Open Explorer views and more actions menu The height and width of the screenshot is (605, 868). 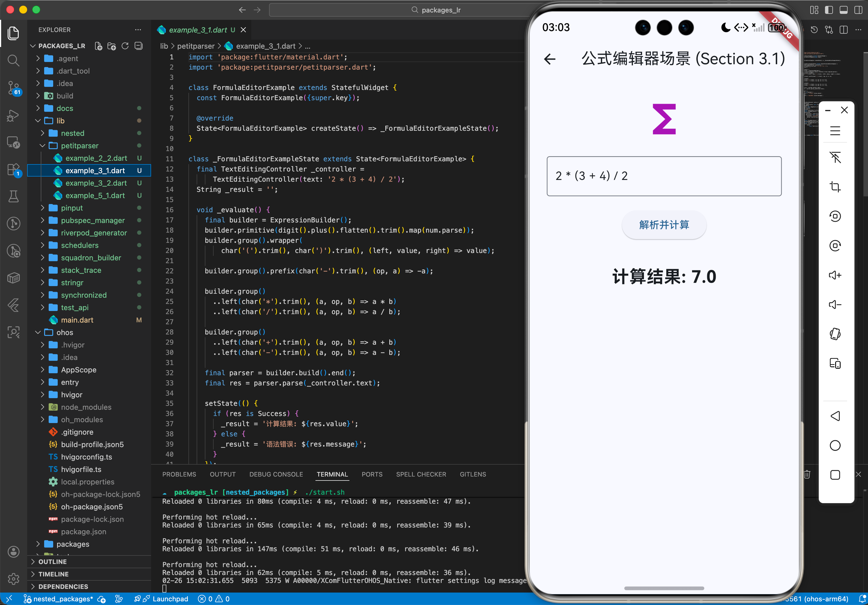(x=138, y=29)
